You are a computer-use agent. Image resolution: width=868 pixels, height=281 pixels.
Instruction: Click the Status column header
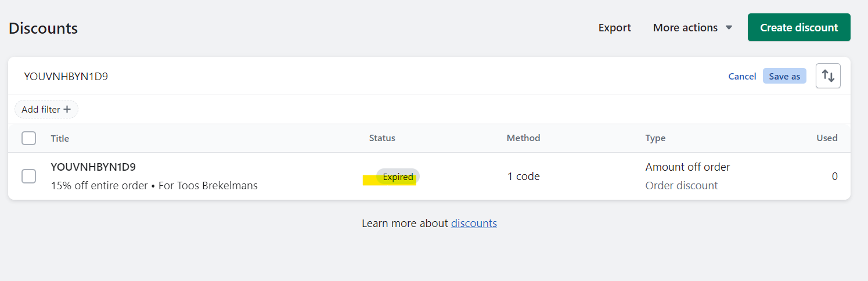tap(382, 138)
